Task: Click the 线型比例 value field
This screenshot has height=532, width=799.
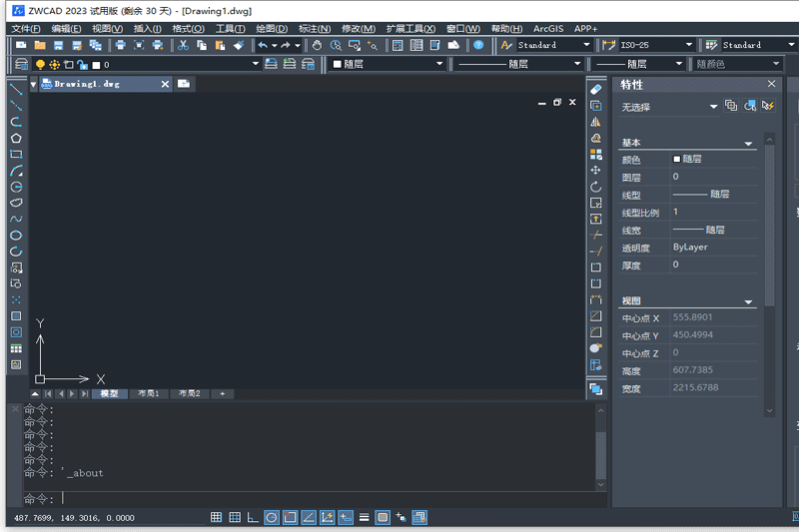Action: [x=713, y=212]
